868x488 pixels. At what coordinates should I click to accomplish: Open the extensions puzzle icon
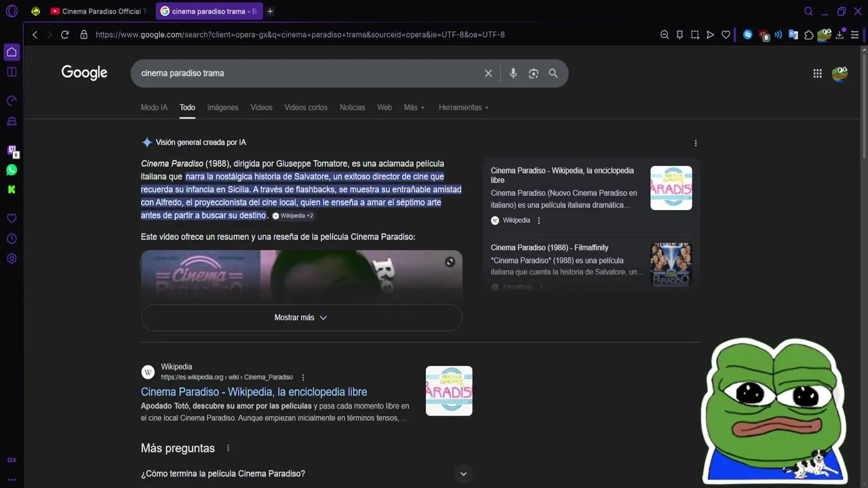coord(808,35)
